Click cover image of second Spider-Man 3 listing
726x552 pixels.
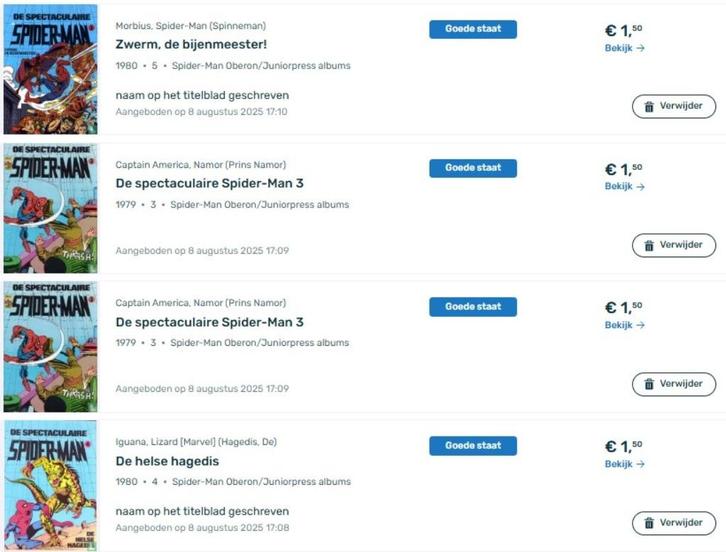pyautogui.click(x=49, y=347)
